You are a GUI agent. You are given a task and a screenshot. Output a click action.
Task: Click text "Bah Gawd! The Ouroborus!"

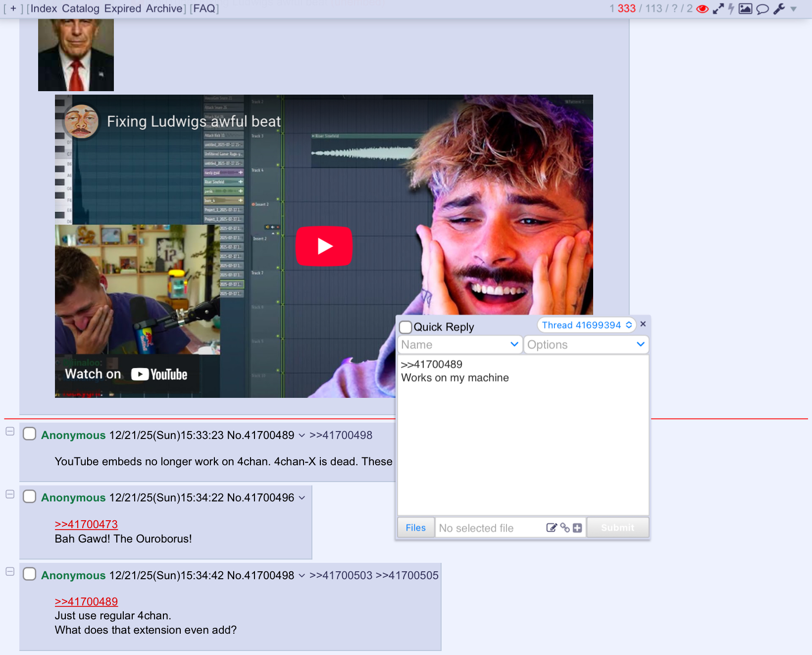(123, 539)
